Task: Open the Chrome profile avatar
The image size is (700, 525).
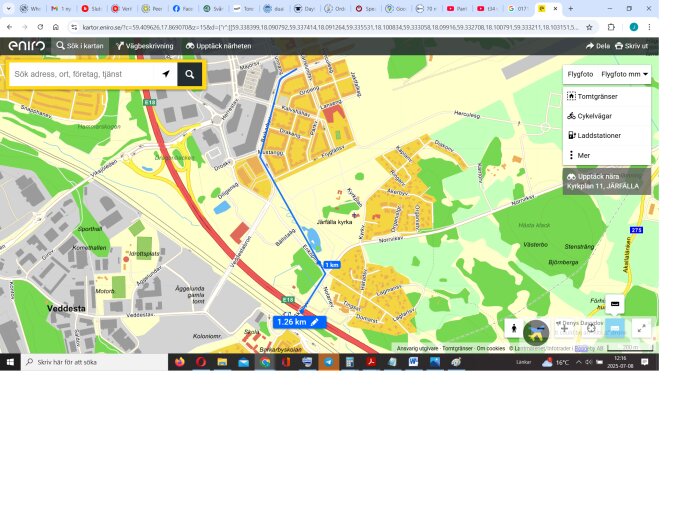Action: 633,27
